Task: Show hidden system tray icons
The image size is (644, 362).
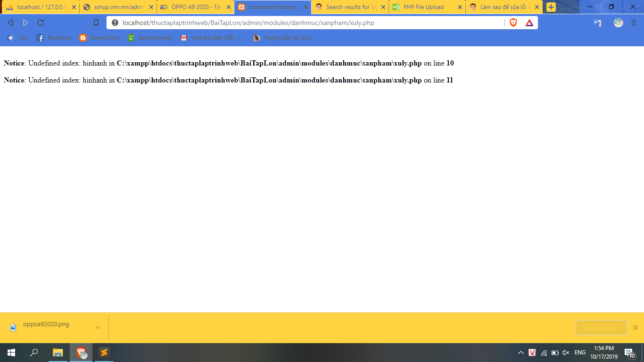Action: [x=521, y=353]
